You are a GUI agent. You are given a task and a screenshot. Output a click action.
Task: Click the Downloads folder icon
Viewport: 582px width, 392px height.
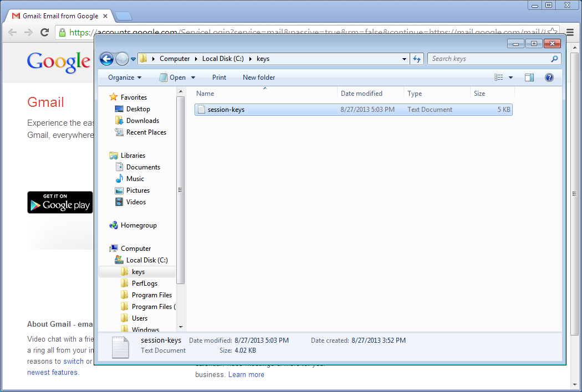(119, 121)
